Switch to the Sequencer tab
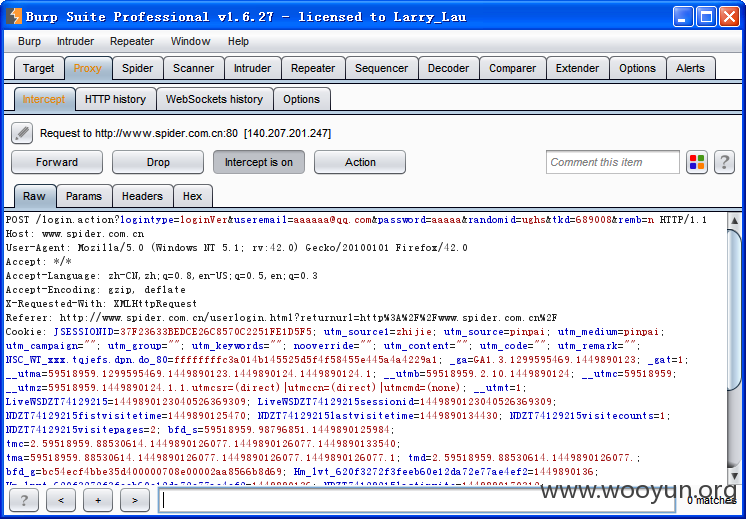Screen dimensions: 746x519 coord(381,68)
